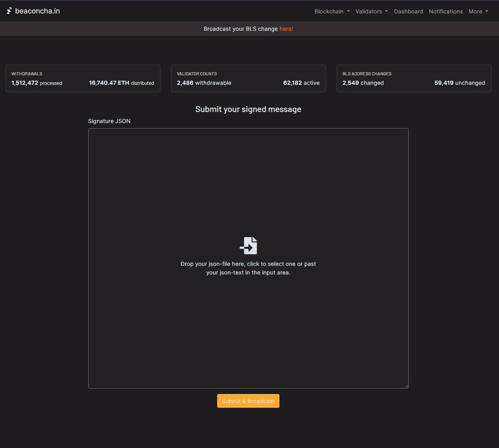Click the Submit & Broadcast button
This screenshot has width=499, height=448.
pos(248,401)
